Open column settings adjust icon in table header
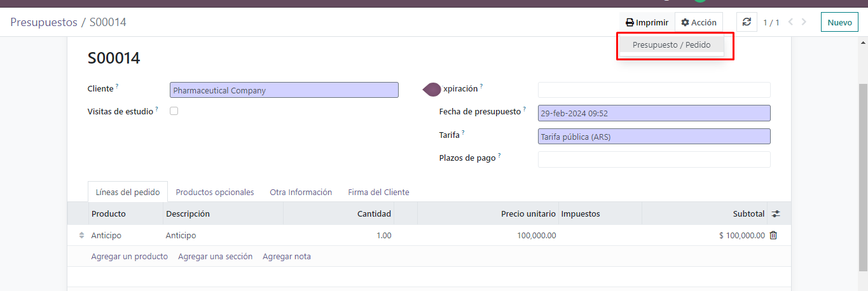The image size is (868, 291). [776, 214]
